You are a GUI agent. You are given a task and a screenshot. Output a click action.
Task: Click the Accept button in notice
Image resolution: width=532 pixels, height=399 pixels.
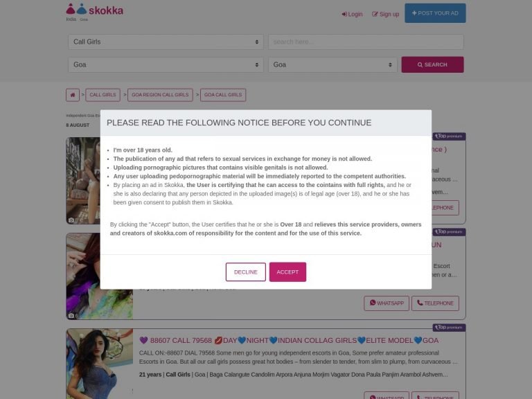(x=287, y=272)
